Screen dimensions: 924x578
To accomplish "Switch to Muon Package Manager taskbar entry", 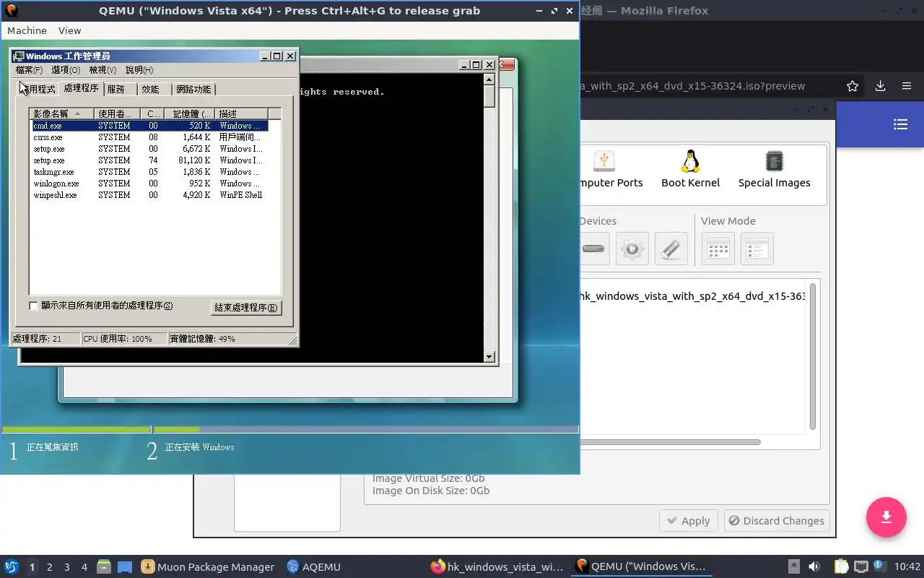I will 208,567.
